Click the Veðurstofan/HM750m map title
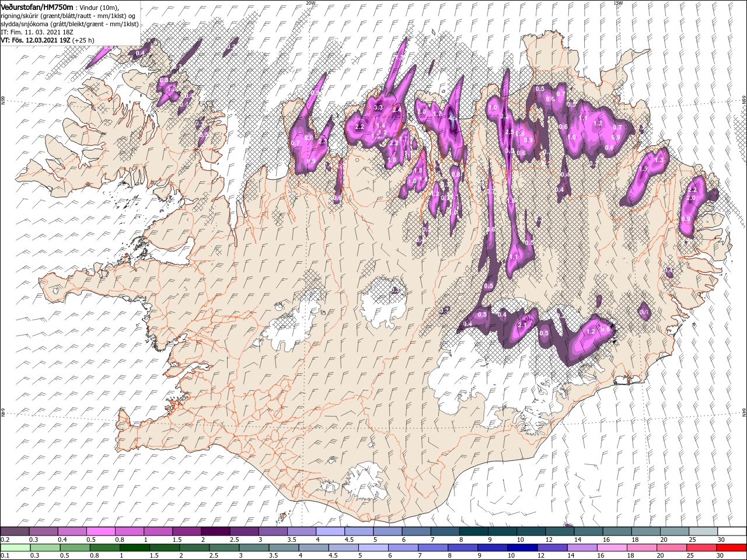 tap(37, 7)
